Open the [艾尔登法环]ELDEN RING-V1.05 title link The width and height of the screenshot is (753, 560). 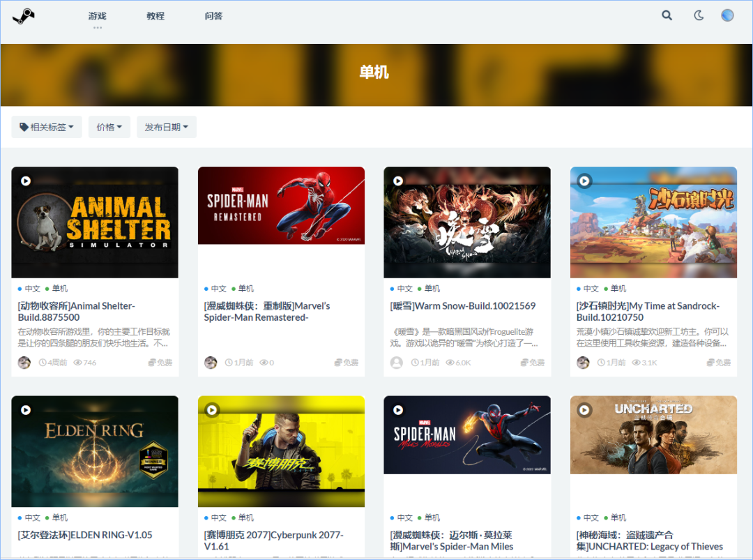click(x=85, y=535)
